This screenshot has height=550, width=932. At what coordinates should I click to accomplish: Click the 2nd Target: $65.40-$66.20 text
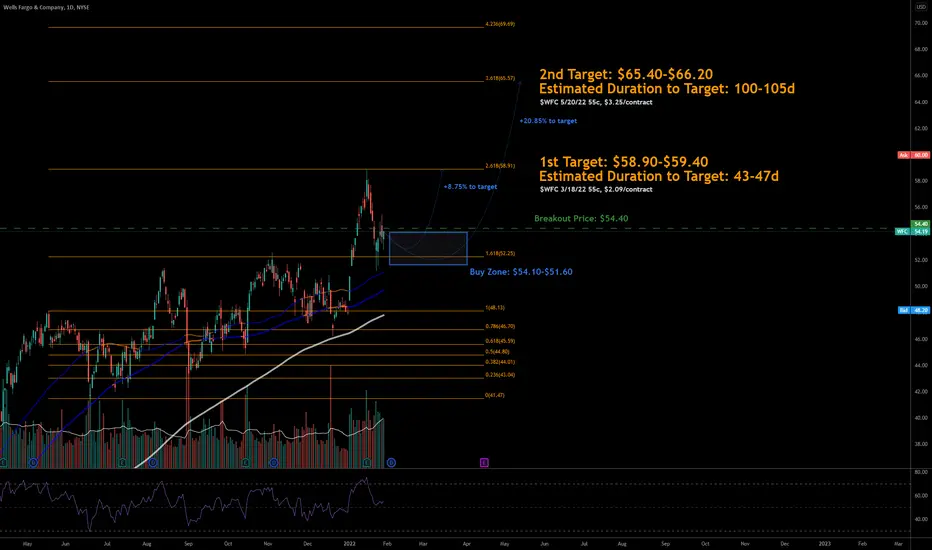coord(626,74)
